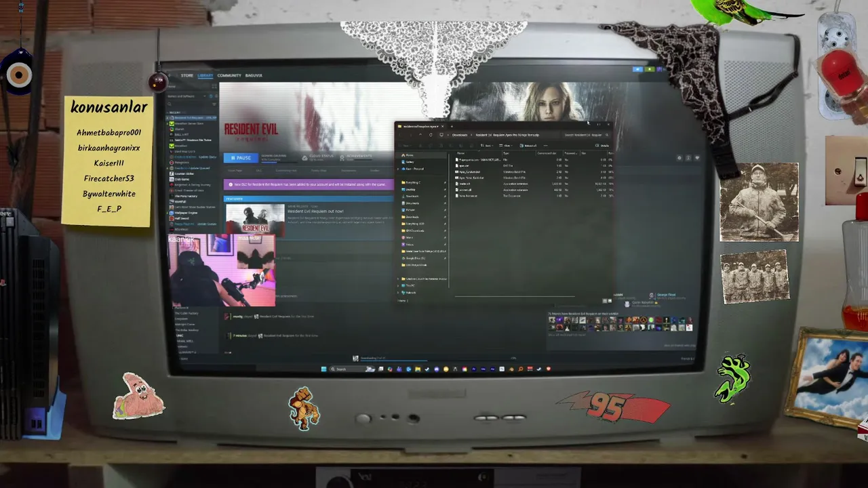
Task: Click the ready-to-play filter icon in Steam sidebar
Action: (216, 96)
